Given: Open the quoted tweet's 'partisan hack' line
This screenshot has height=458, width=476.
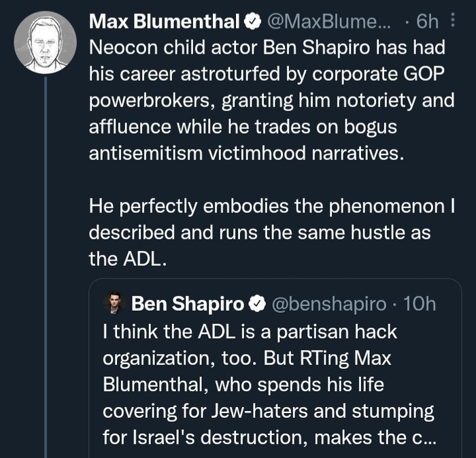Looking at the screenshot, I should coord(250,331).
